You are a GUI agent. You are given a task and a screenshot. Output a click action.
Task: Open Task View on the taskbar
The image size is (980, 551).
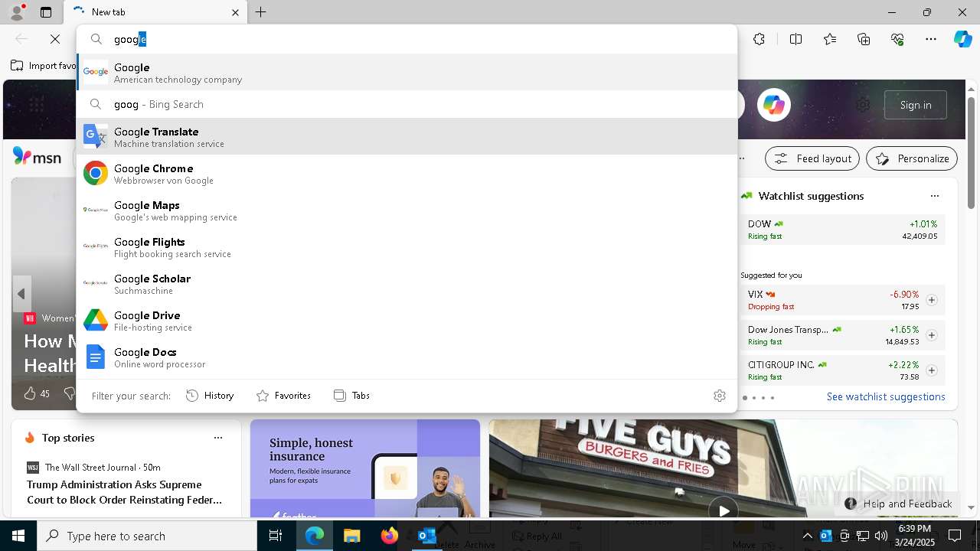pos(276,536)
